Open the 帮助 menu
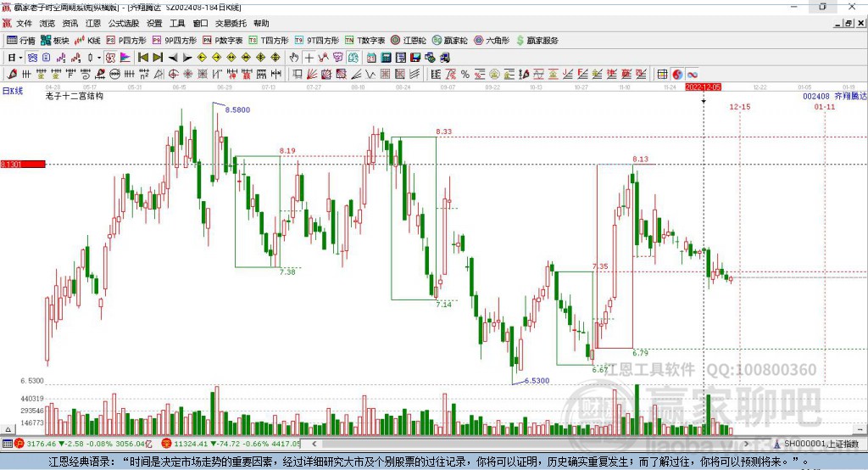868x470 pixels. [261, 23]
